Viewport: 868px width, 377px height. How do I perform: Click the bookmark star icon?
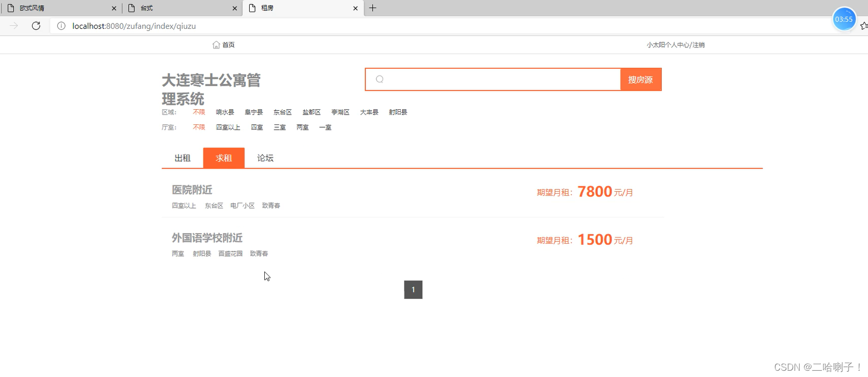(x=864, y=26)
